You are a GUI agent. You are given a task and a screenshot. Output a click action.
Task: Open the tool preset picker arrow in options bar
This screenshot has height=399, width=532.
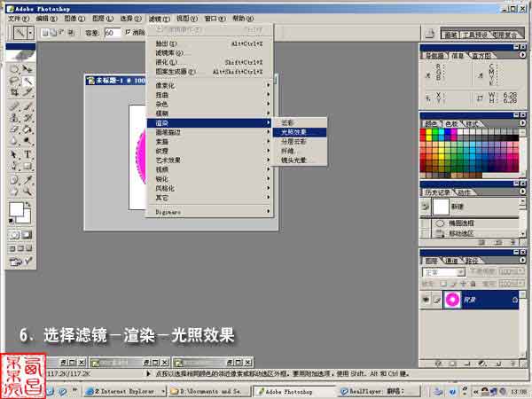tap(30, 33)
